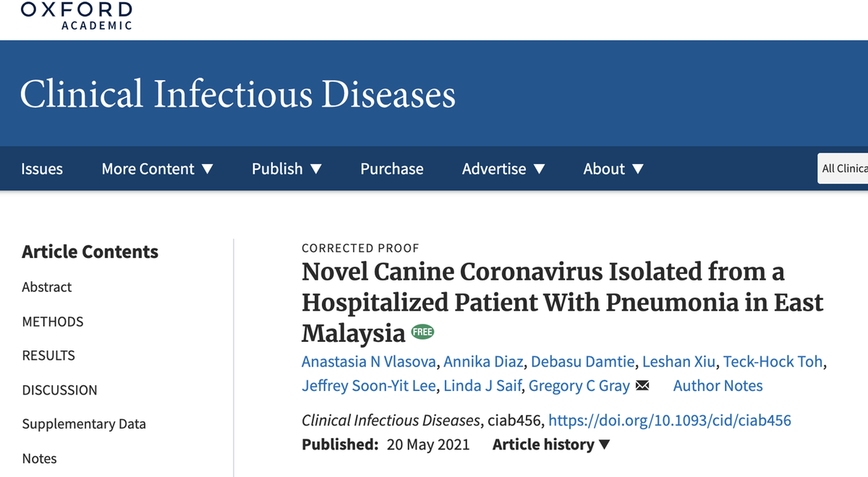
Task: Click the green FREE badge icon
Action: pos(422,332)
